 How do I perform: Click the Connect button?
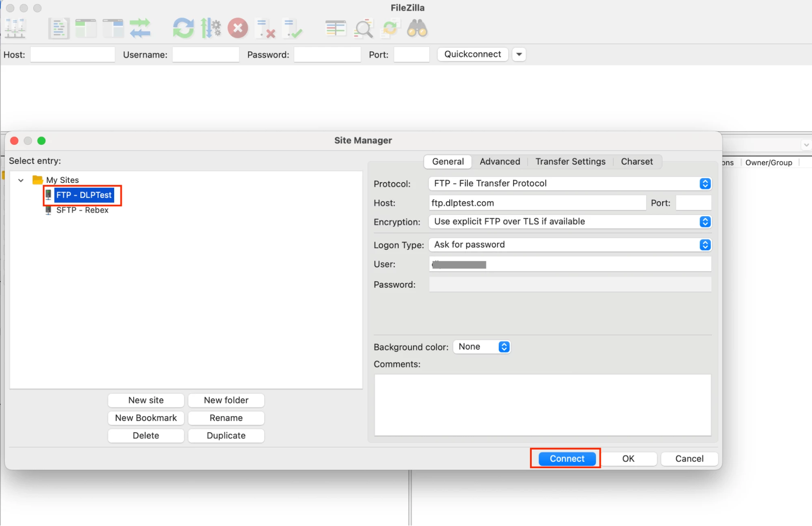click(x=567, y=459)
